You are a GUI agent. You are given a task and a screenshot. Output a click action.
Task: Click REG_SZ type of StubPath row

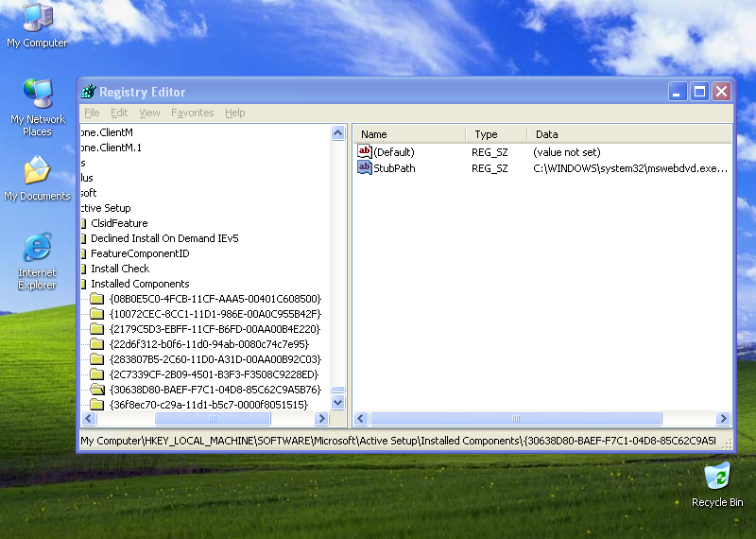point(490,168)
